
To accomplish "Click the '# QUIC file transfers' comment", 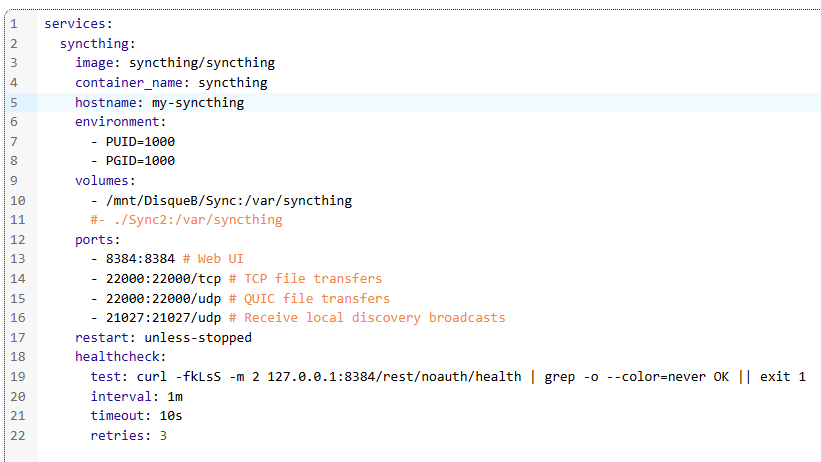I will click(309, 299).
